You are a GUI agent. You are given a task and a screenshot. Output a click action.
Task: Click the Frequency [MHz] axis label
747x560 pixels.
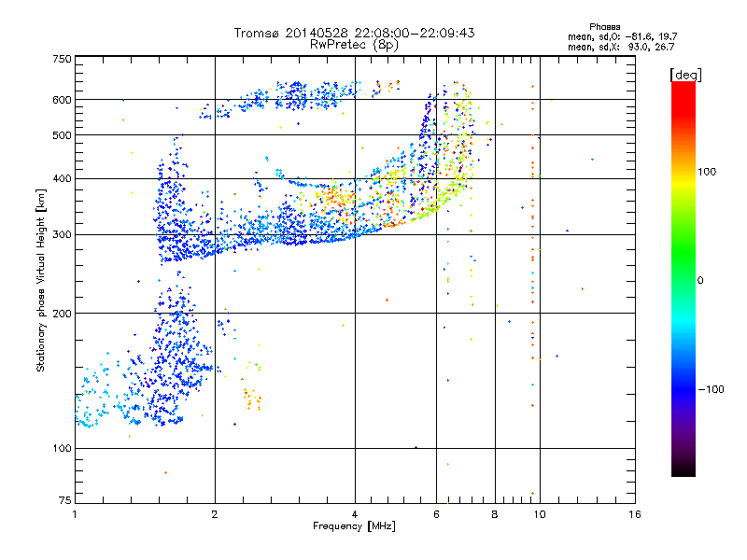[x=354, y=526]
